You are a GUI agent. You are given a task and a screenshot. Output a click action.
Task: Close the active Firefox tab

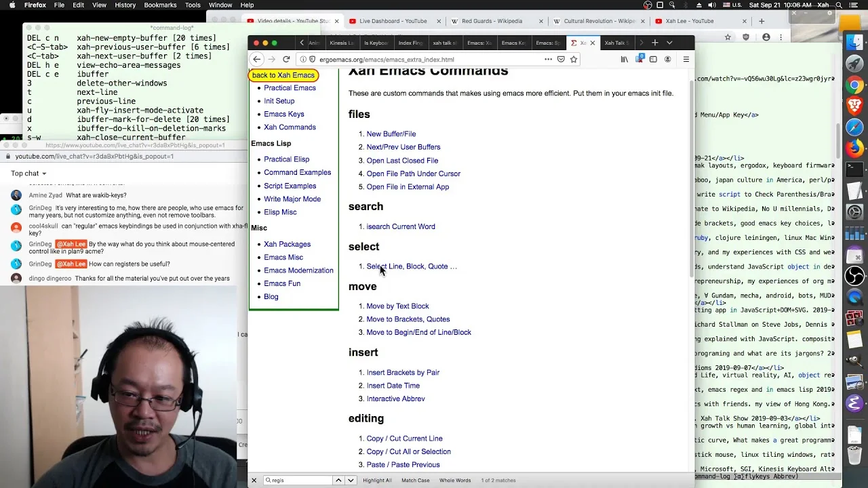tap(592, 43)
